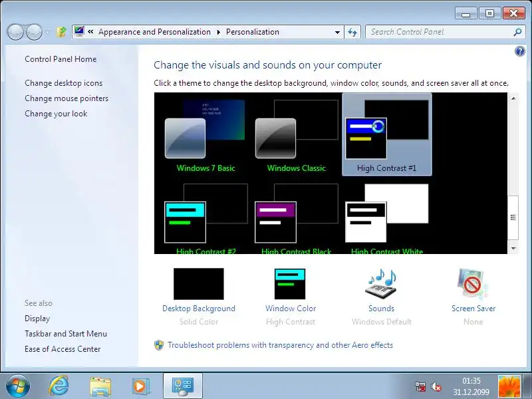Screen dimensions: 532x399
Task: Expand the address bar chevron breadcrumb menu
Action: coord(90,32)
